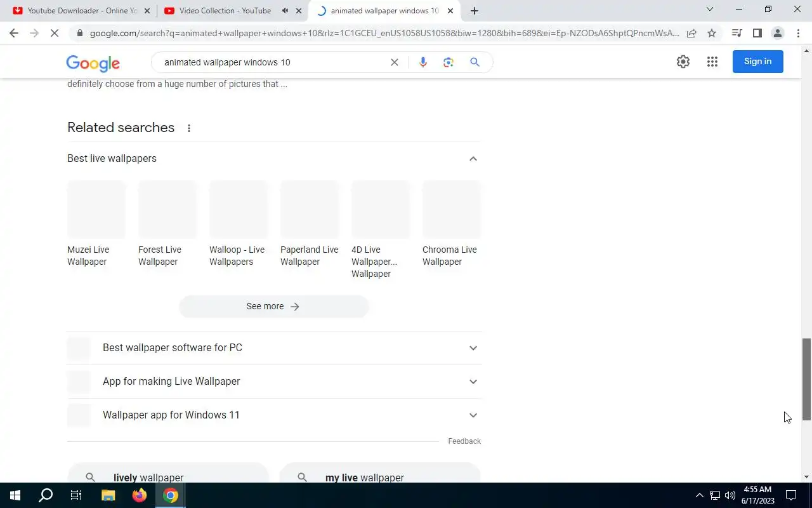This screenshot has height=508, width=812.
Task: Open Google quick settings gear
Action: click(683, 62)
